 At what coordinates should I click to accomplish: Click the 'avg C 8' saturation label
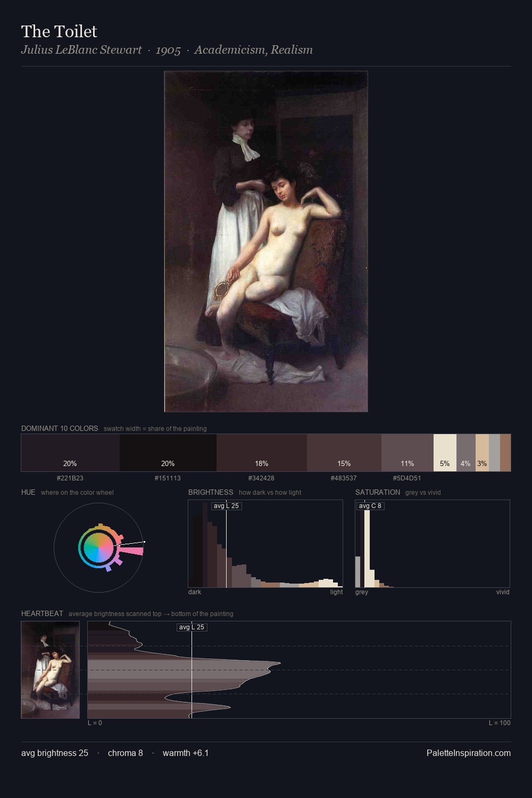pos(370,506)
